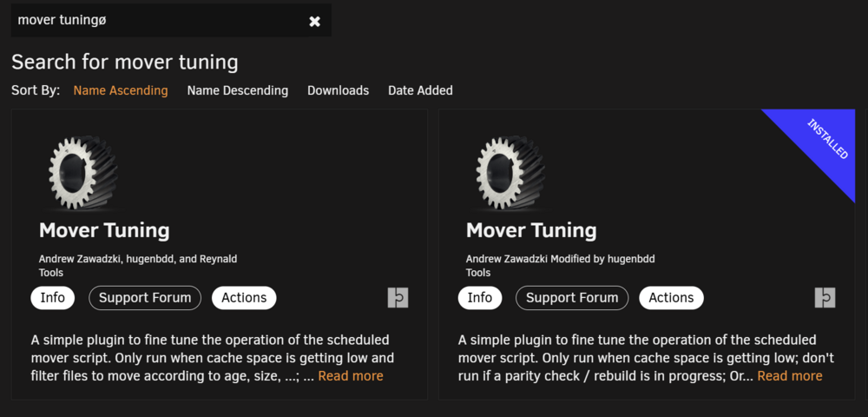
Task: Expand first card description via Read more
Action: pyautogui.click(x=351, y=376)
